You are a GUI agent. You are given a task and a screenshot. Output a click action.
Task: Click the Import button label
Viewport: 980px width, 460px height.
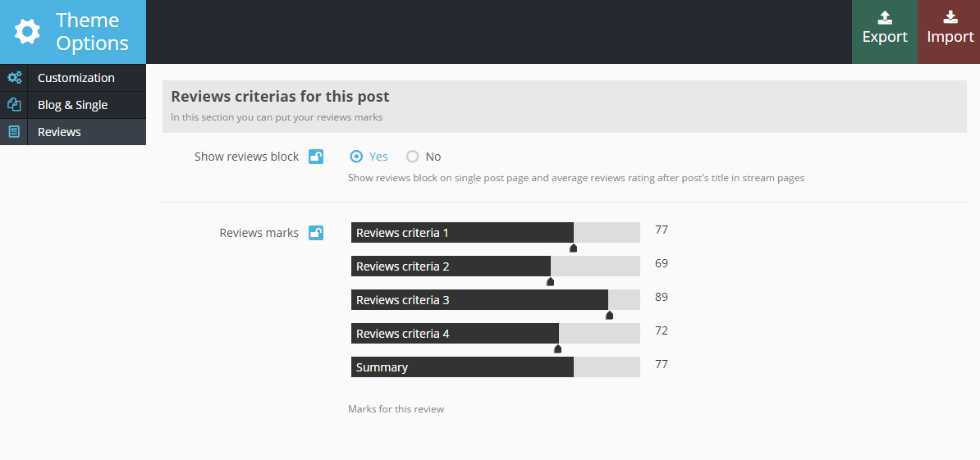pyautogui.click(x=950, y=37)
